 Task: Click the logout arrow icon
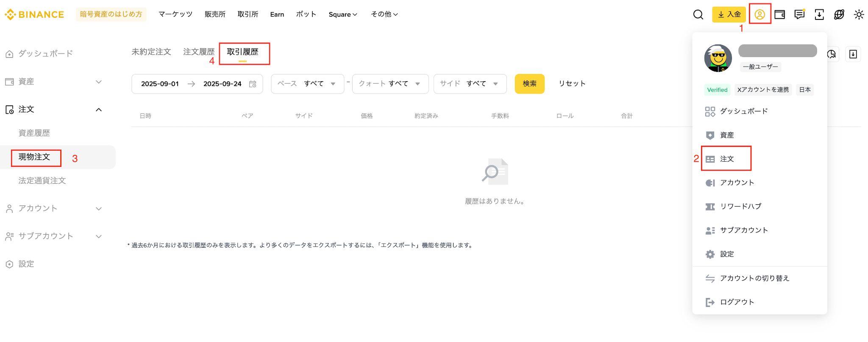point(710,302)
